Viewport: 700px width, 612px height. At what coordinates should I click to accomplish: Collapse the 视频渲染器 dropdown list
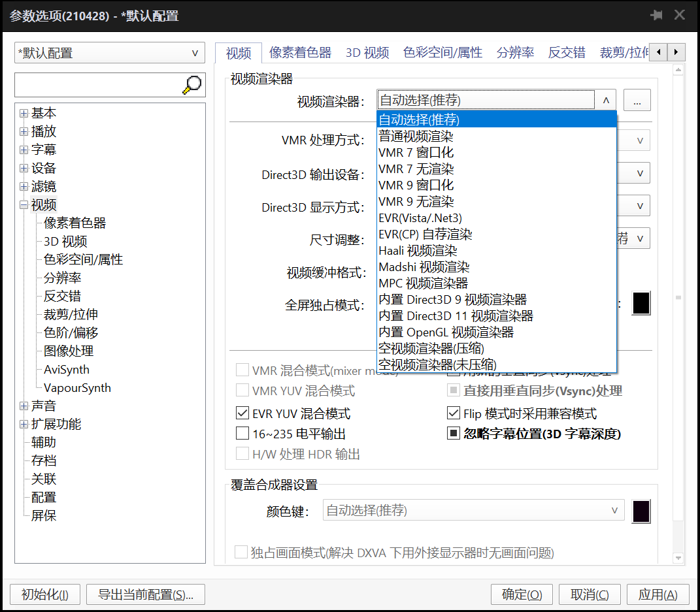tap(606, 101)
